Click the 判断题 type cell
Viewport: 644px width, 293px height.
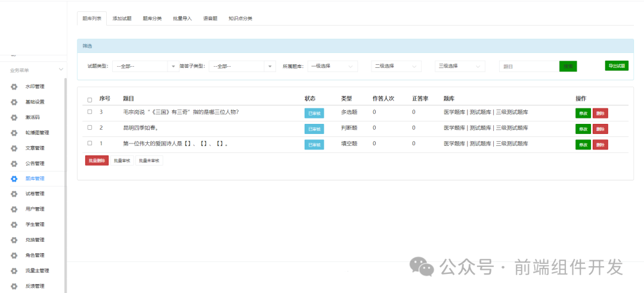[x=349, y=128]
